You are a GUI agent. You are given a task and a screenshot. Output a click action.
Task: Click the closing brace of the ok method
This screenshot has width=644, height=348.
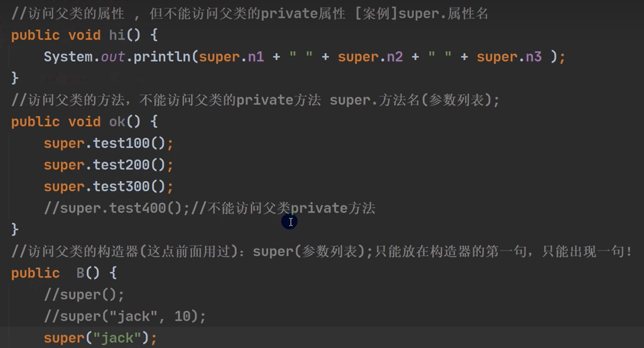[x=14, y=229]
